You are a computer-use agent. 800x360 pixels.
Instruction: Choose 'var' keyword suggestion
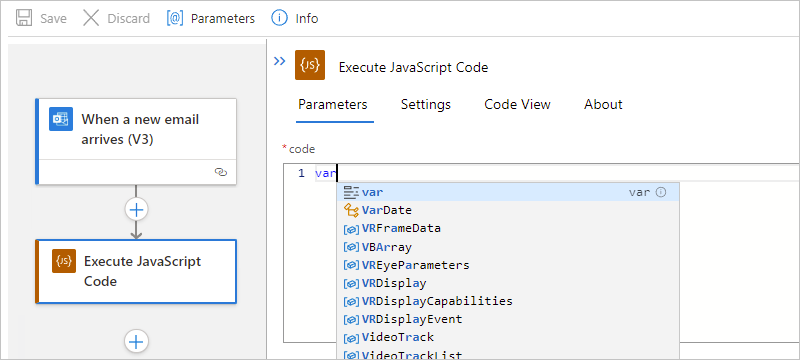click(x=508, y=192)
